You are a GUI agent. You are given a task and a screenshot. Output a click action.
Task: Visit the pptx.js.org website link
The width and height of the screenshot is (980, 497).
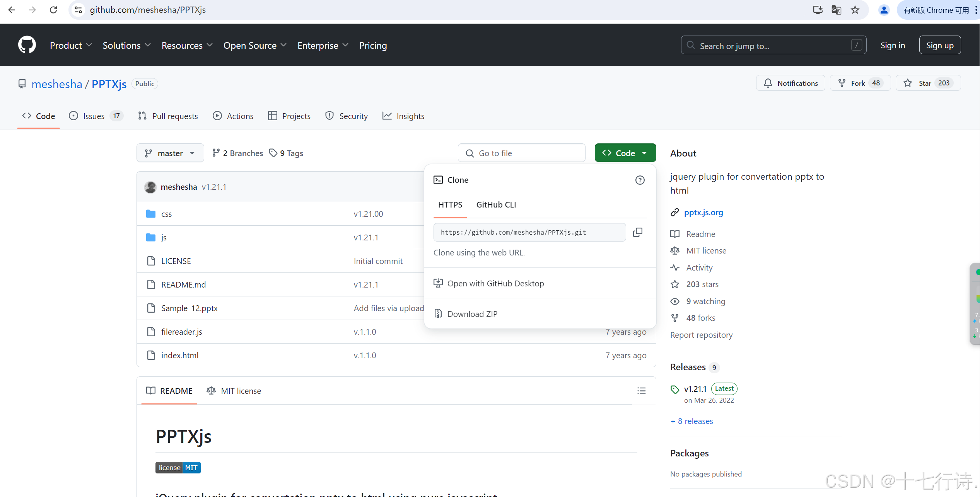click(703, 212)
